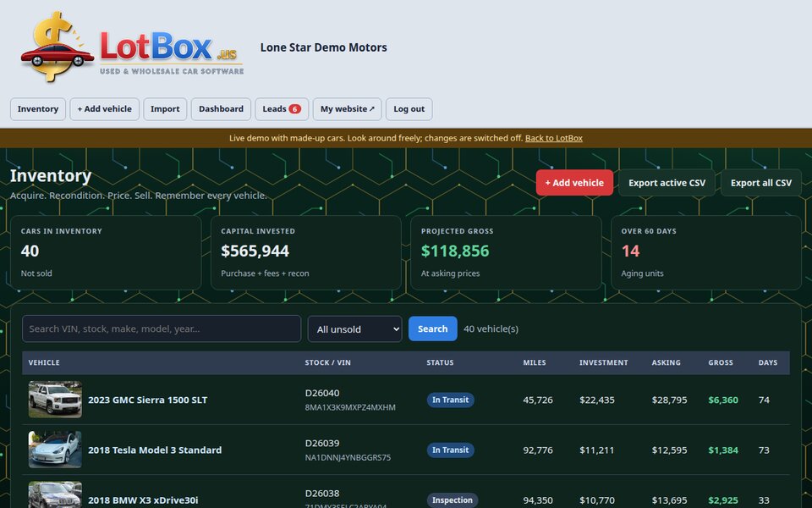Click gross value $6,360
The image size is (812, 508).
pos(723,400)
